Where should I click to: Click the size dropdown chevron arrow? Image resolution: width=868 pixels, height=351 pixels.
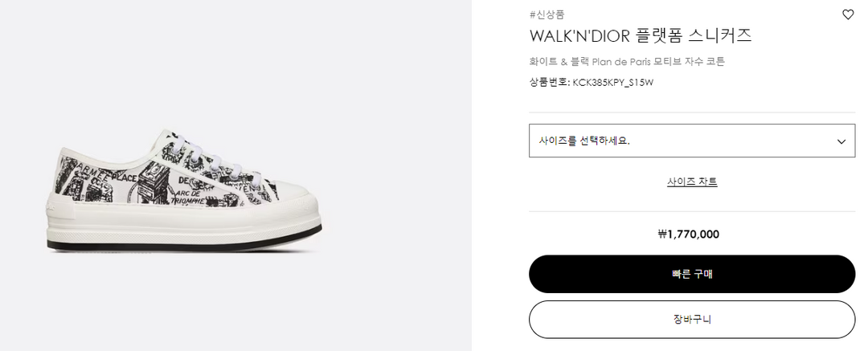click(841, 141)
